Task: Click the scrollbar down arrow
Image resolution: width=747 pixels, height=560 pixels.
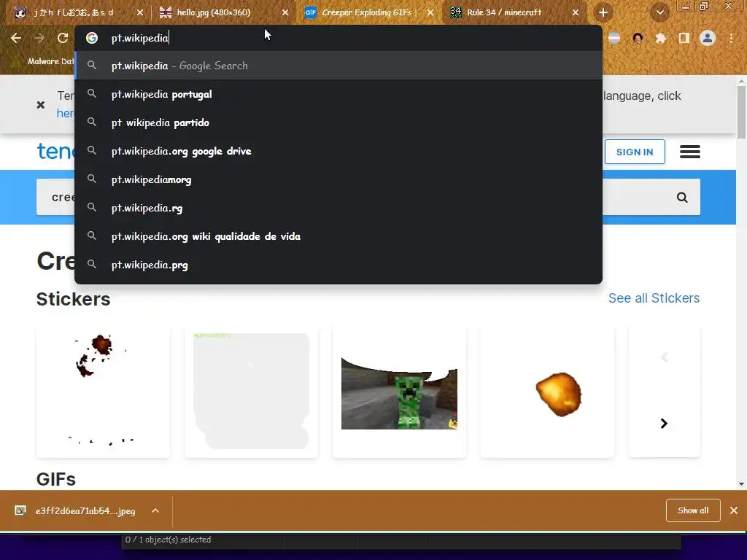Action: click(x=741, y=484)
